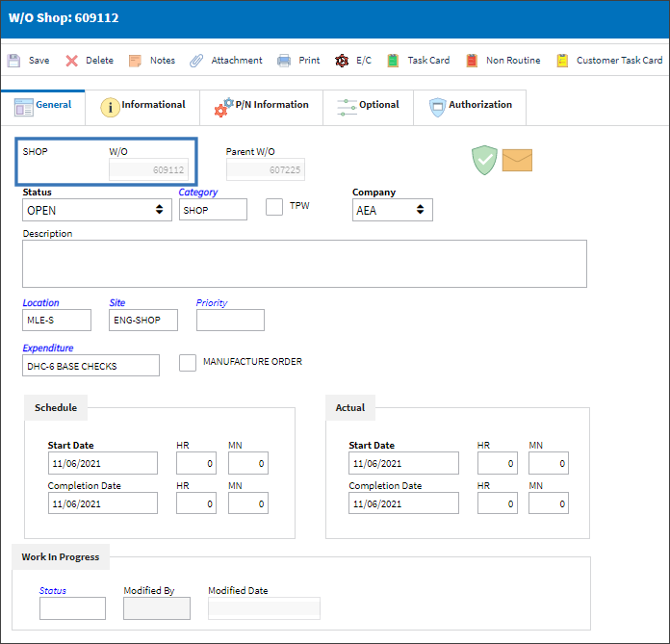Click the Print printer icon
The width and height of the screenshot is (670, 644).
click(x=284, y=61)
